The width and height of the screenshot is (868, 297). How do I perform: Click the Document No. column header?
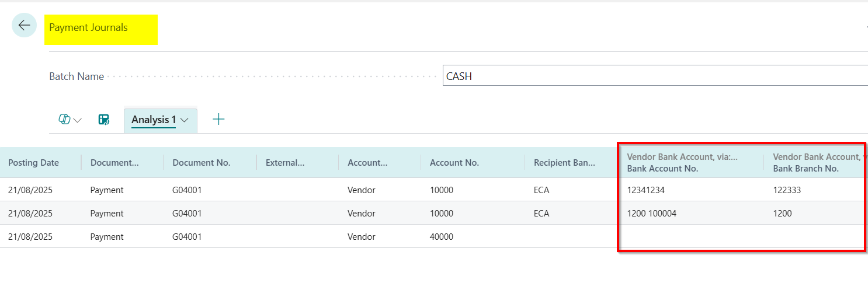tap(202, 163)
